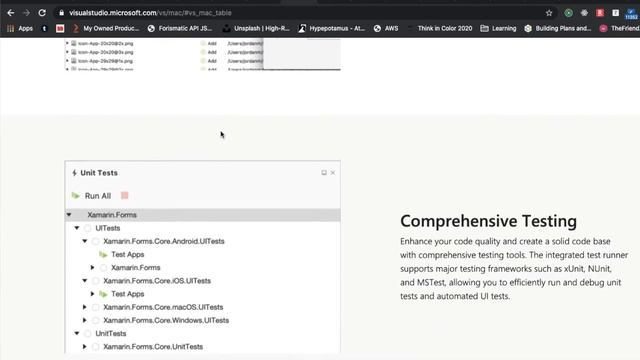640x360 pixels.
Task: Open the Learning bookmarks folder
Action: coord(498,29)
